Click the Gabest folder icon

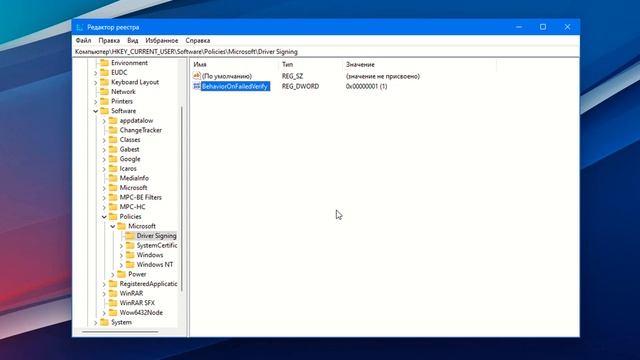click(x=113, y=149)
